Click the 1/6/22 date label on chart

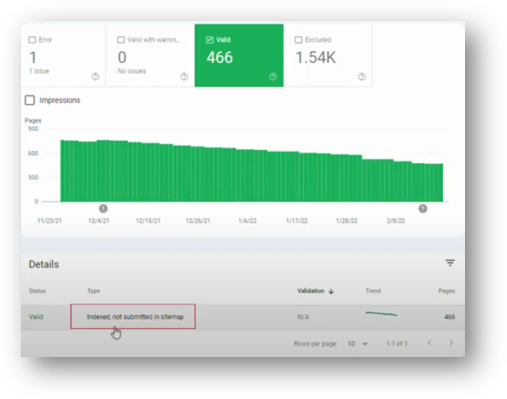pyautogui.click(x=247, y=221)
